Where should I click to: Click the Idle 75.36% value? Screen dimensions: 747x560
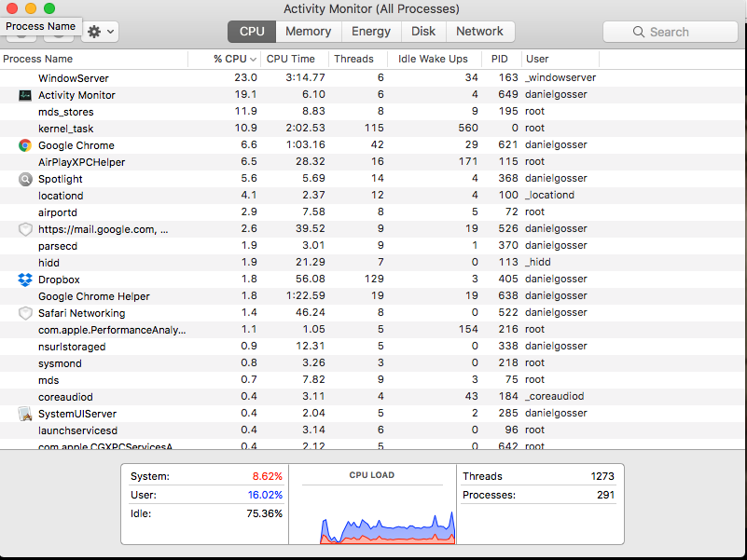[265, 513]
